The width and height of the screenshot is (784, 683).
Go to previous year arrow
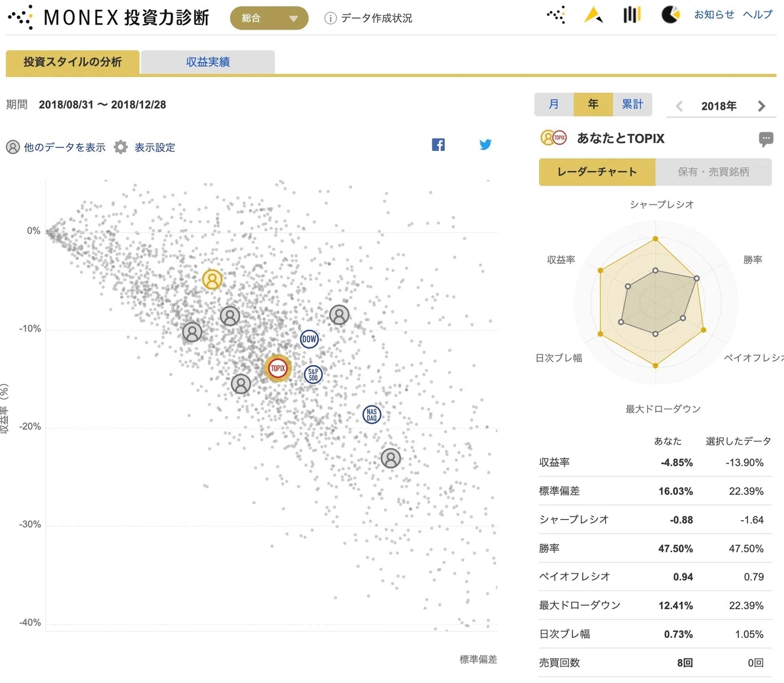(x=679, y=106)
